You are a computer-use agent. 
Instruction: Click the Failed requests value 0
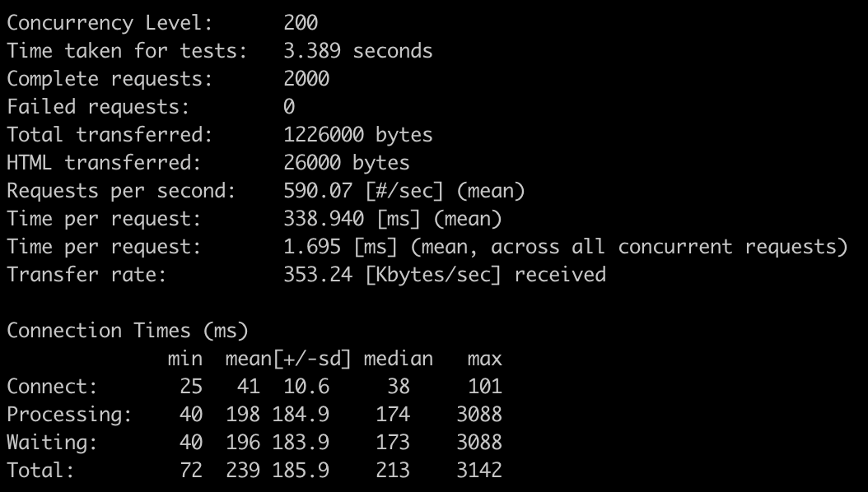coord(289,107)
